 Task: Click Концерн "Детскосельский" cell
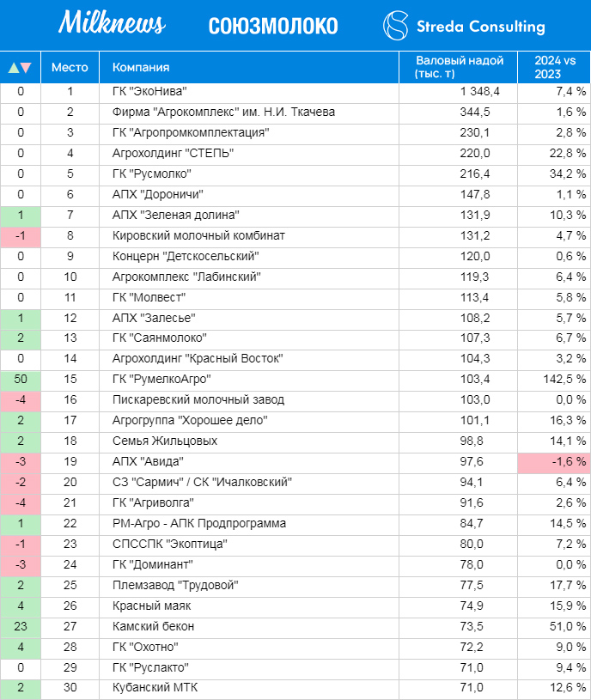click(x=249, y=256)
